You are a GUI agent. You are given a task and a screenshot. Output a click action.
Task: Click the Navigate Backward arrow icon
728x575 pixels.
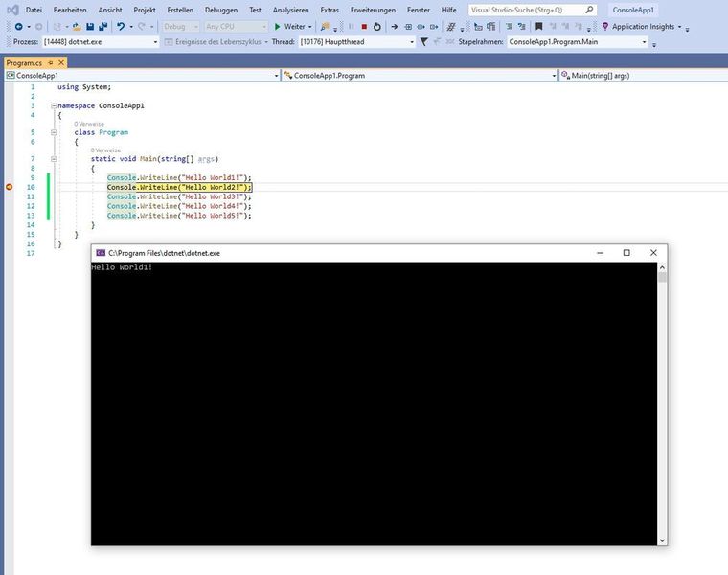coord(18,27)
